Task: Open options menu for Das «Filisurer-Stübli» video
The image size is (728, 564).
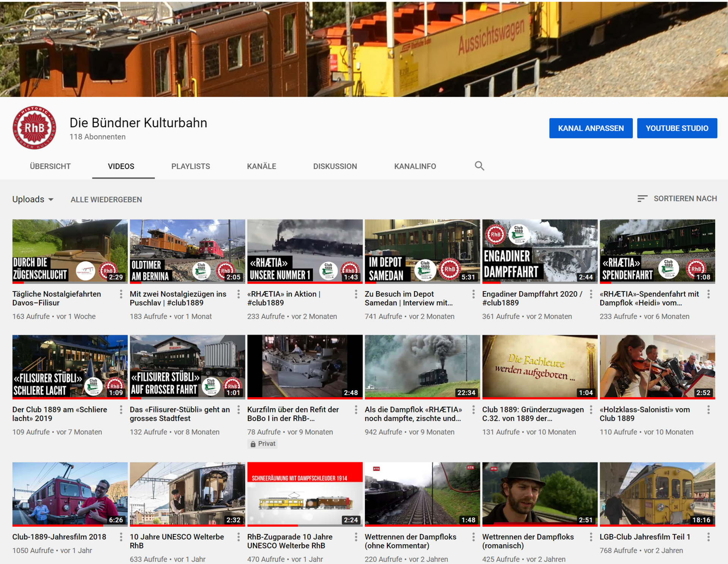Action: (x=238, y=410)
